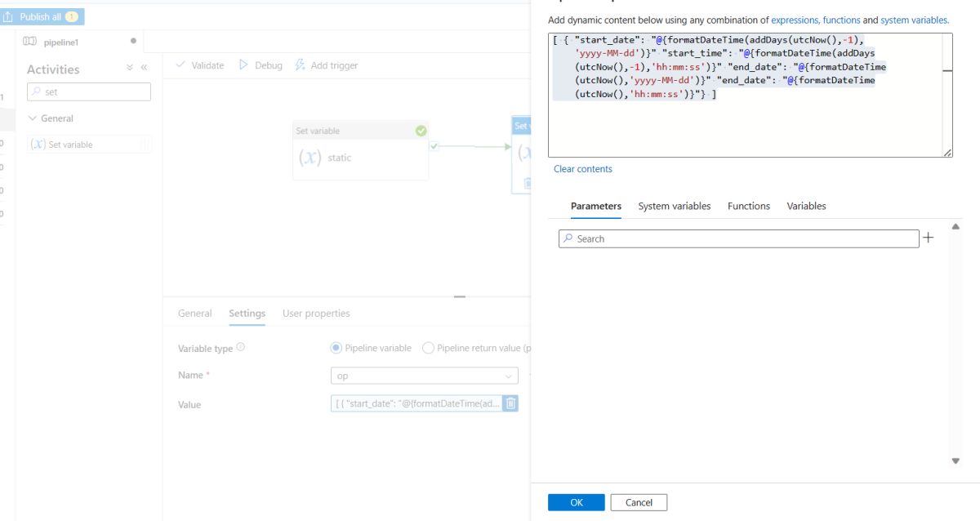The height and width of the screenshot is (521, 980).
Task: Click the Publish all count badge
Action: click(71, 17)
